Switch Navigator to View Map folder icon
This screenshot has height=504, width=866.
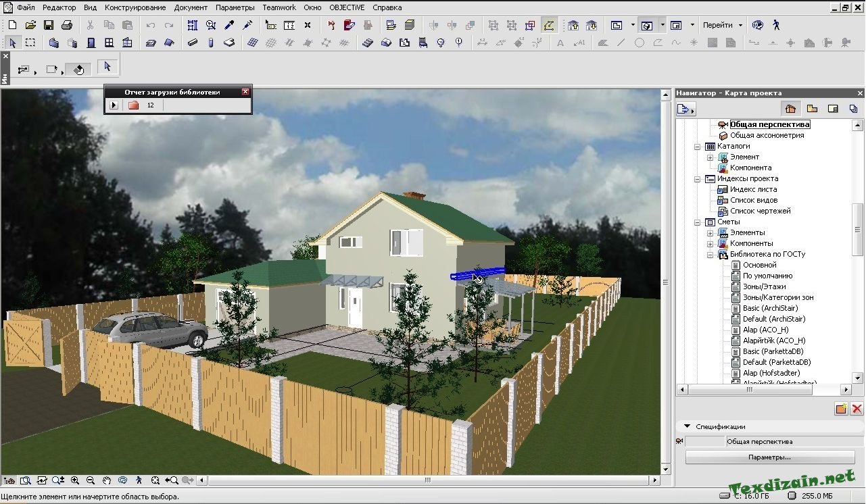[x=812, y=109]
